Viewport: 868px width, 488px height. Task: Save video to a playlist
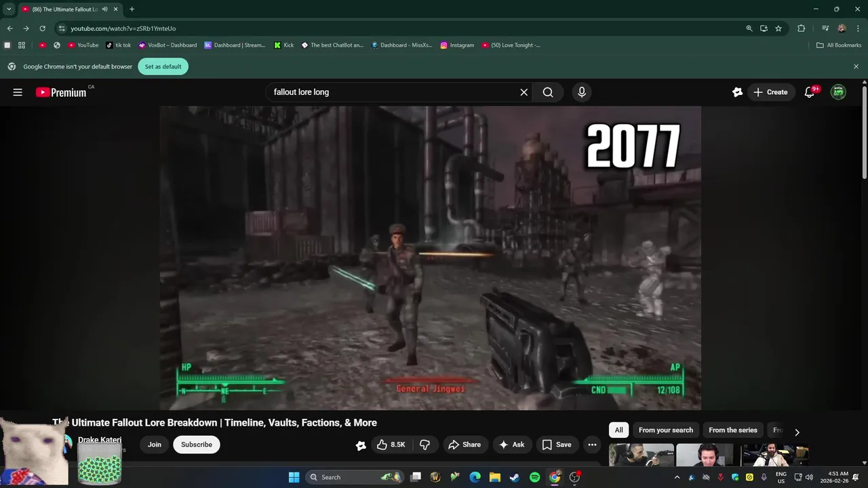pyautogui.click(x=556, y=445)
